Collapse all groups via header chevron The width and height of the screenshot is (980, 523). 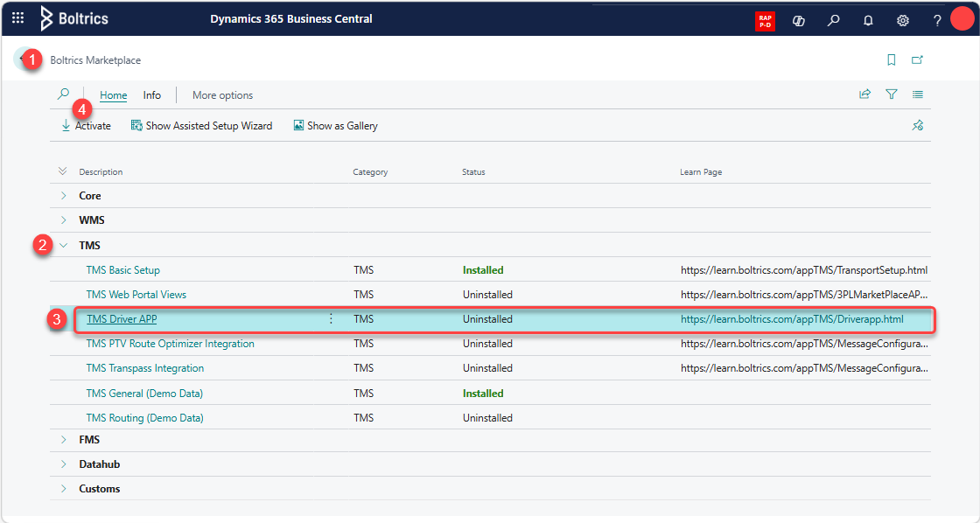[62, 171]
